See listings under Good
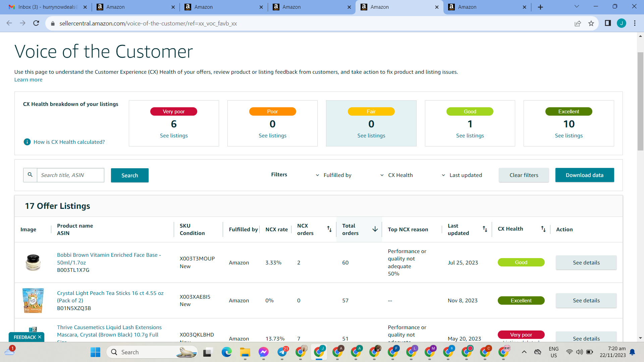This screenshot has width=644, height=362. click(470, 135)
